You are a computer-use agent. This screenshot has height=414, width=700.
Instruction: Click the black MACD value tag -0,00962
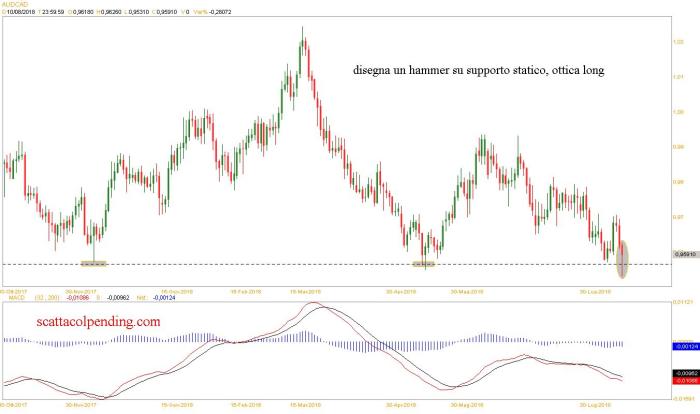pyautogui.click(x=682, y=374)
